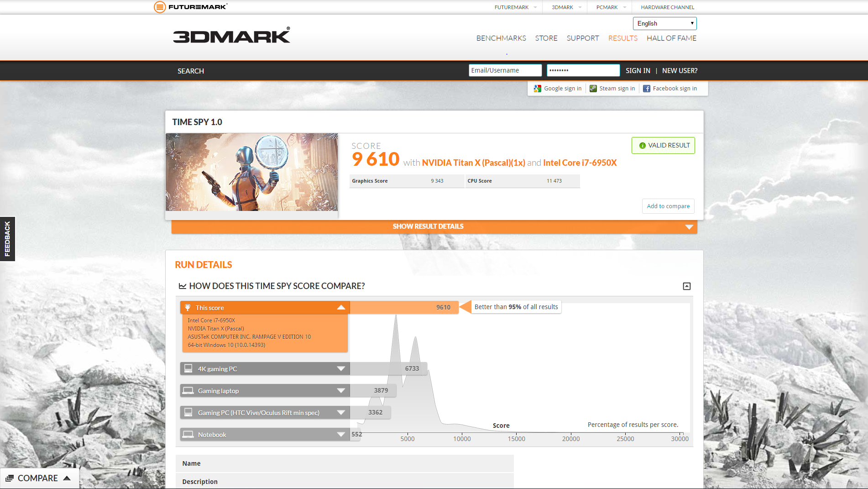Click the Name row label
Image resolution: width=868 pixels, height=489 pixels.
(x=191, y=463)
